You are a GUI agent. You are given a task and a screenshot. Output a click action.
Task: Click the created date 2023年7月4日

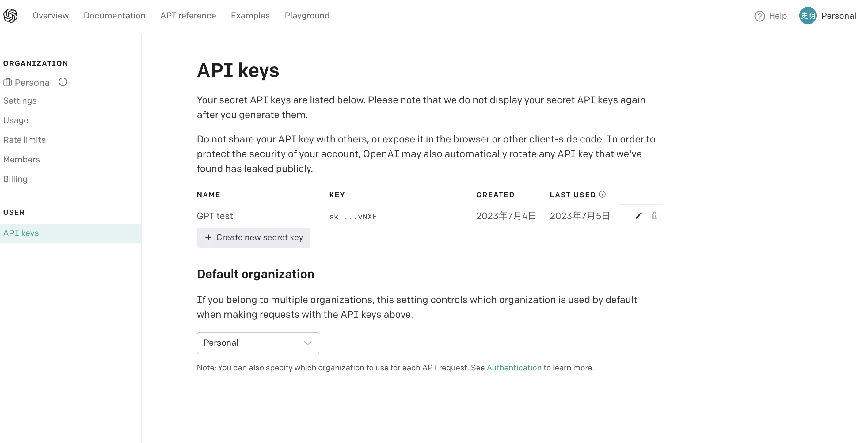506,216
